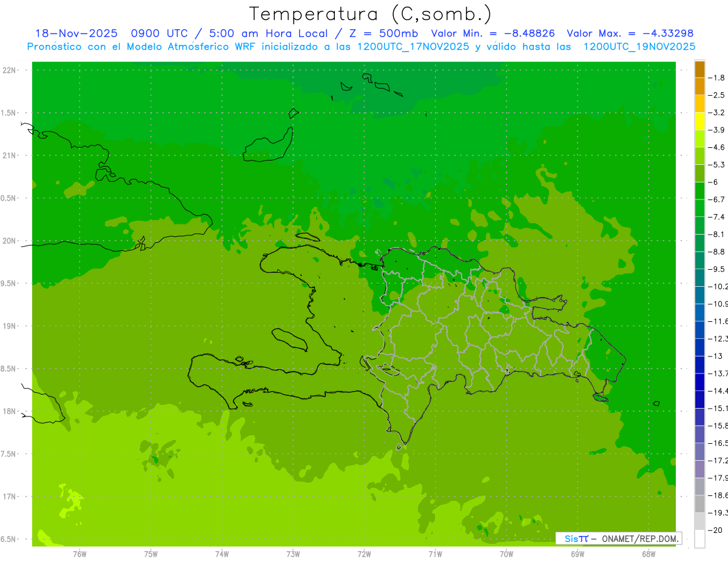Click the '-7.4' legend value
The height and width of the screenshot is (562, 728).
(717, 217)
